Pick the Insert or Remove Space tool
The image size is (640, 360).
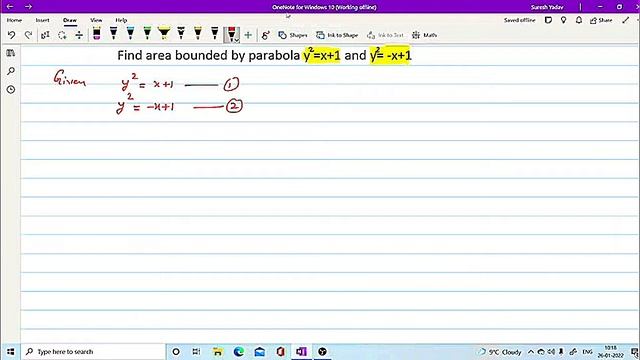point(79,35)
